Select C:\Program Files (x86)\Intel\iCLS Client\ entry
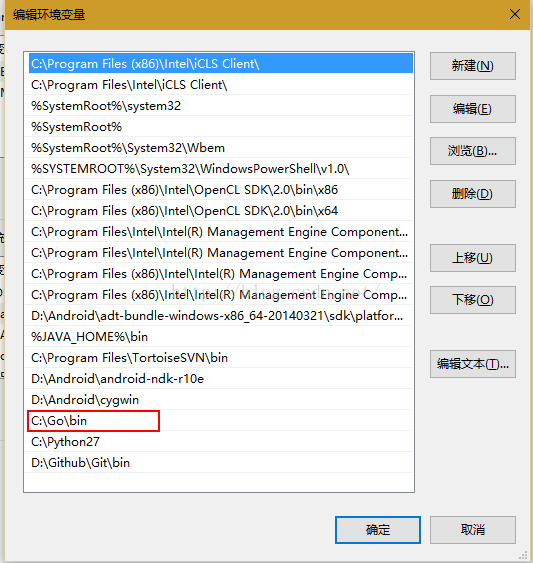Viewport: 533px width, 563px height. [x=221, y=64]
